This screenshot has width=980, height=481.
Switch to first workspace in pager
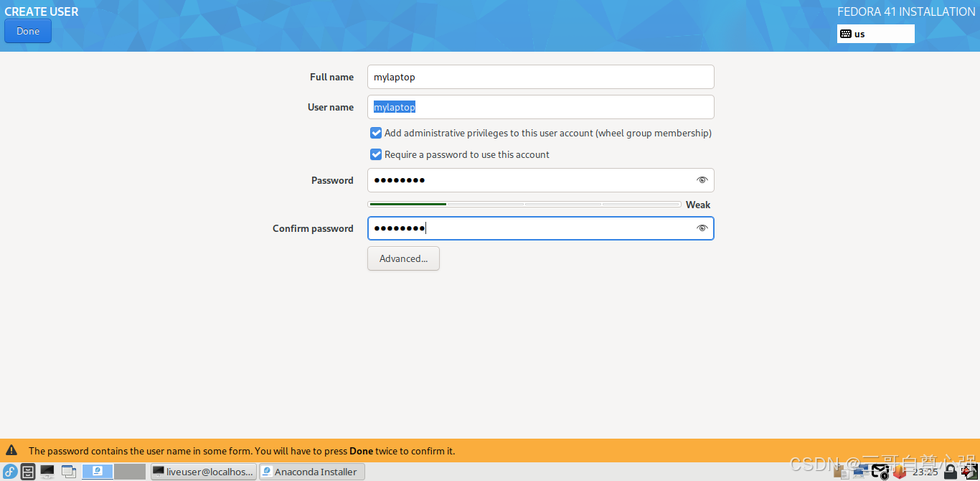click(98, 472)
